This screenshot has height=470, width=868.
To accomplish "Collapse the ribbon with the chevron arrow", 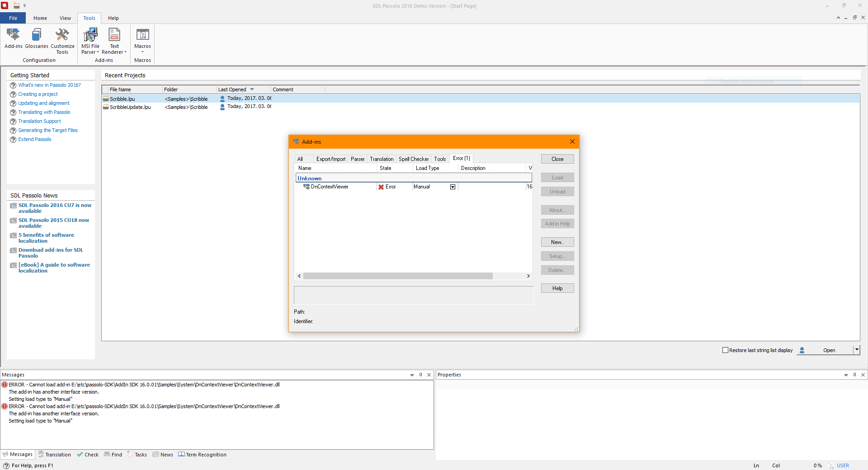I will (838, 18).
